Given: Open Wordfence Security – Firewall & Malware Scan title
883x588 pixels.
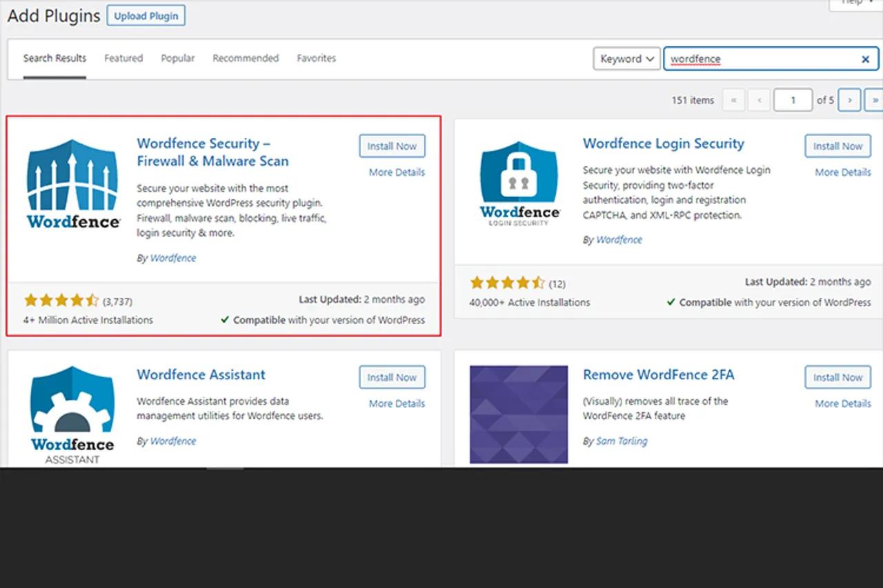Looking at the screenshot, I should 212,152.
